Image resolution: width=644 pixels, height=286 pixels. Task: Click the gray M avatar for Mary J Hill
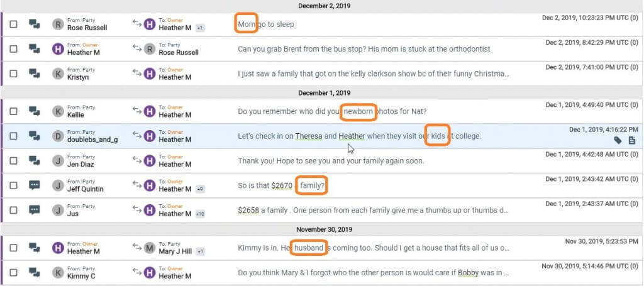149,248
